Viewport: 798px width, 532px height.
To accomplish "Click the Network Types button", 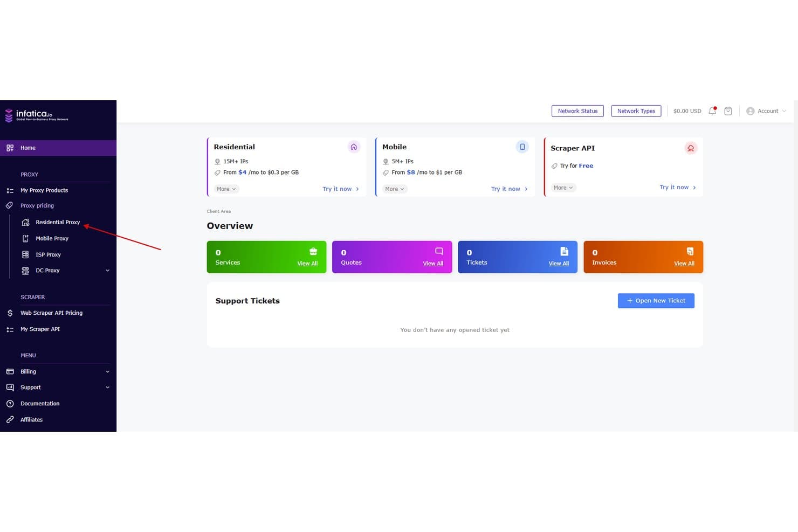I will [636, 111].
